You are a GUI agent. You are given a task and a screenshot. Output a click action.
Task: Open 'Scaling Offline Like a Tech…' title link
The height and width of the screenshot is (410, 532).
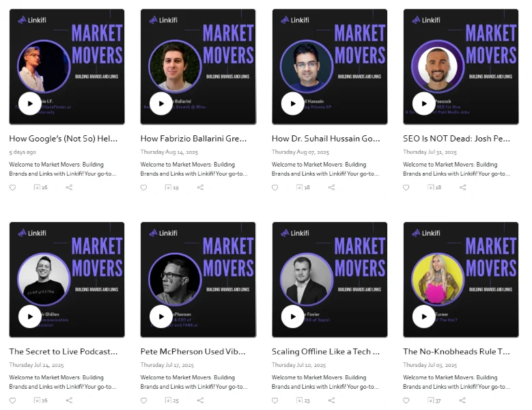coord(326,352)
